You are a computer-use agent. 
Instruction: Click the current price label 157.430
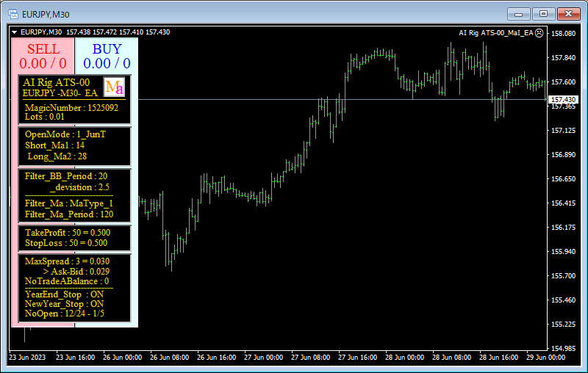[563, 100]
